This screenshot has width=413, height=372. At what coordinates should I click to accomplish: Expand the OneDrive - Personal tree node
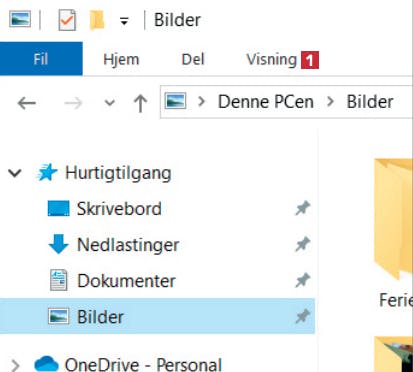(15, 365)
